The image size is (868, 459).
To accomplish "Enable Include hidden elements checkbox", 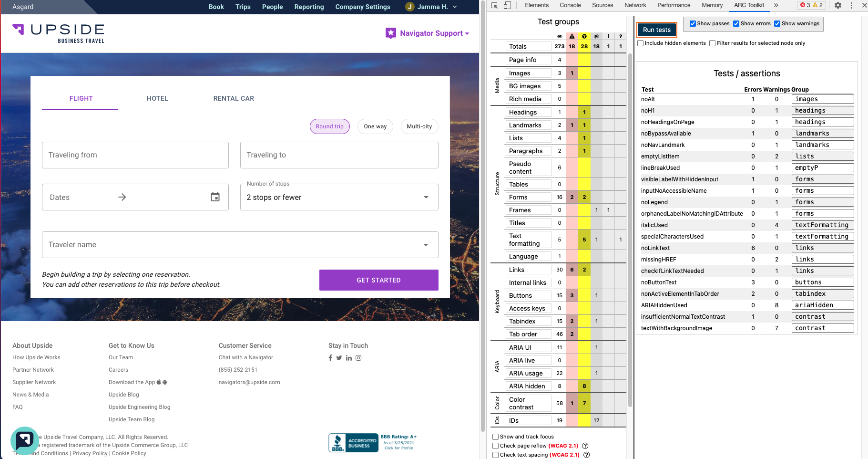I will 641,43.
